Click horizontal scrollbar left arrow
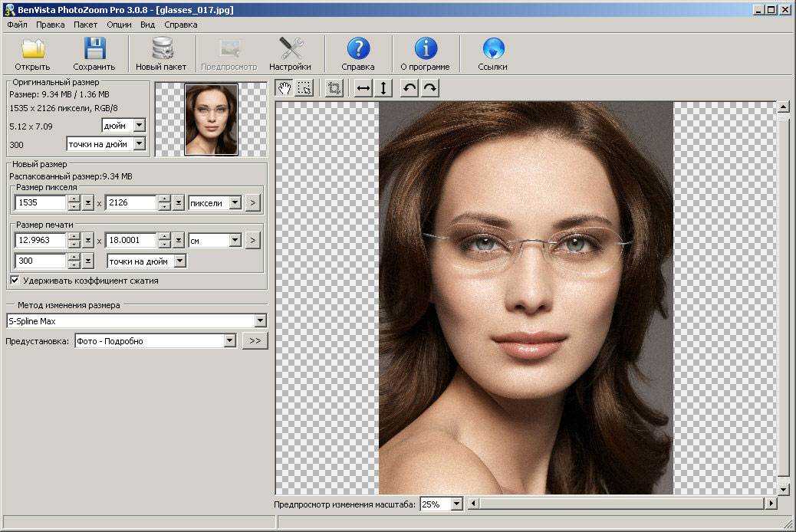796x532 pixels. tap(474, 504)
